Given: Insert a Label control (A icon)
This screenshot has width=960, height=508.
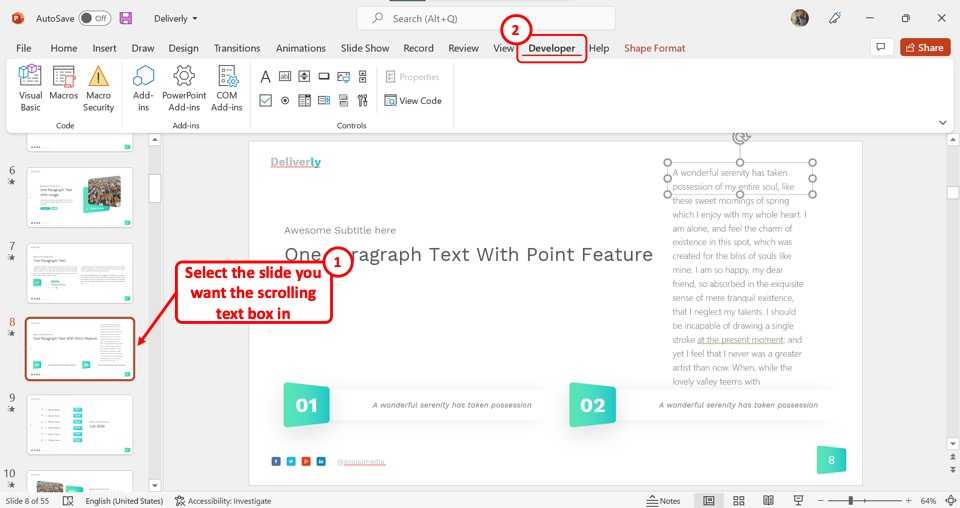Looking at the screenshot, I should click(265, 77).
